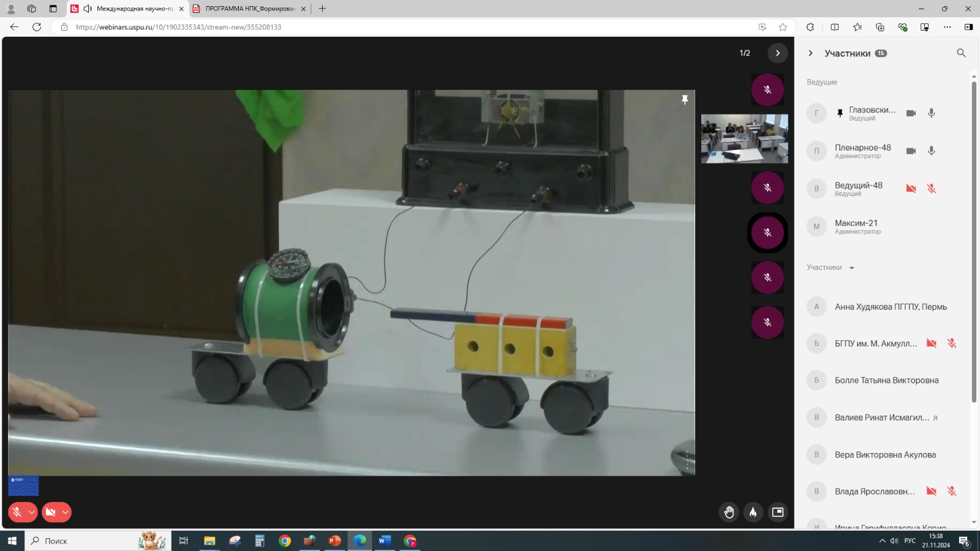This screenshot has width=980, height=551.
Task: Collapse the participants side panel chevron
Action: click(810, 53)
